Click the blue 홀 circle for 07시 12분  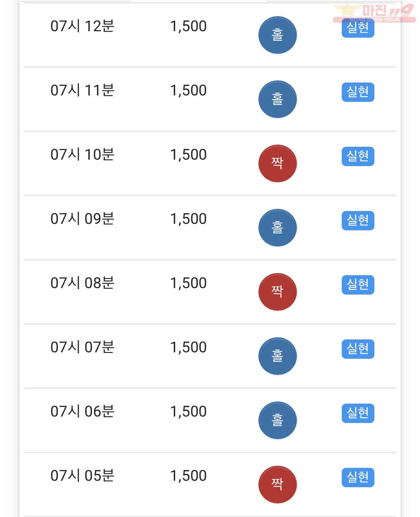pyautogui.click(x=277, y=35)
